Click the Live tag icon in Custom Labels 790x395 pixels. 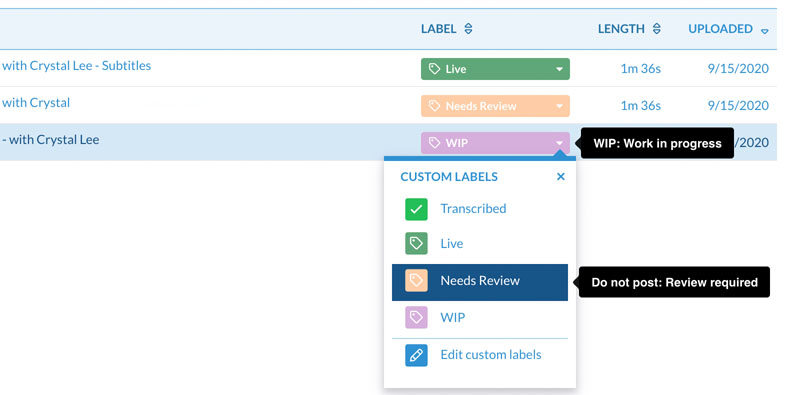[416, 243]
